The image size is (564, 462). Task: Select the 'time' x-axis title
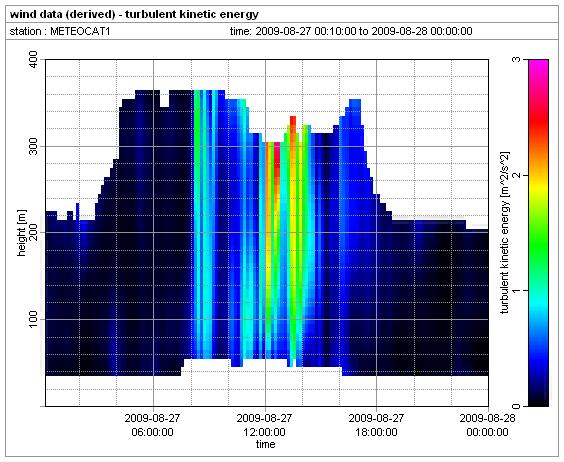(265, 444)
